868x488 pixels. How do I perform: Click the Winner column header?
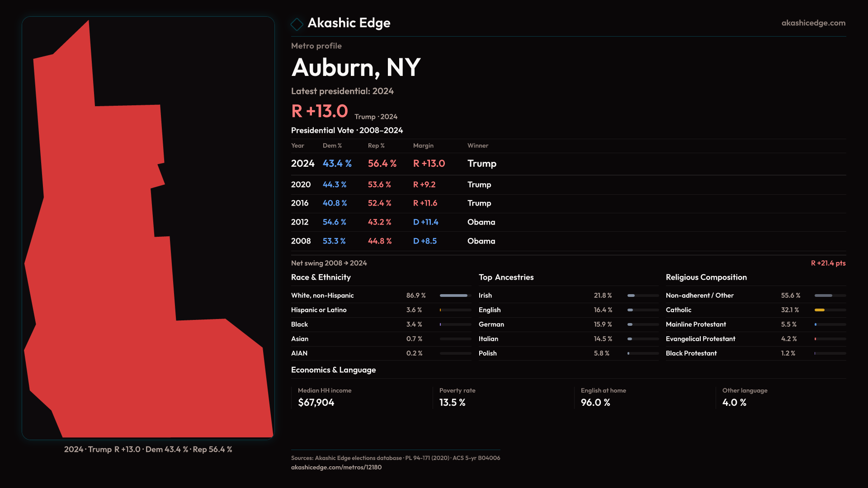[477, 145]
